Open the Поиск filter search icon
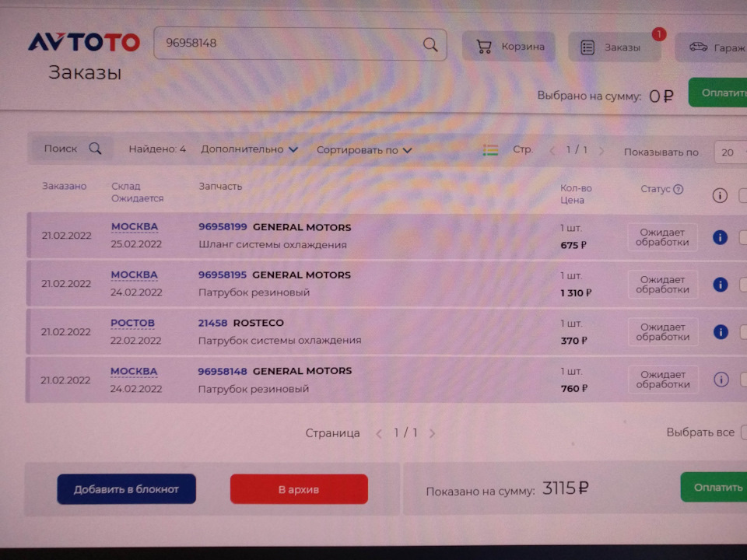This screenshot has height=560, width=747. coord(96,148)
